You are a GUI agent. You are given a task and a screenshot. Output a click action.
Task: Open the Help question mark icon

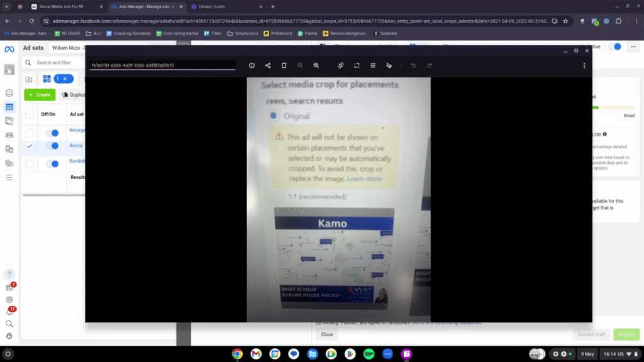click(9, 274)
